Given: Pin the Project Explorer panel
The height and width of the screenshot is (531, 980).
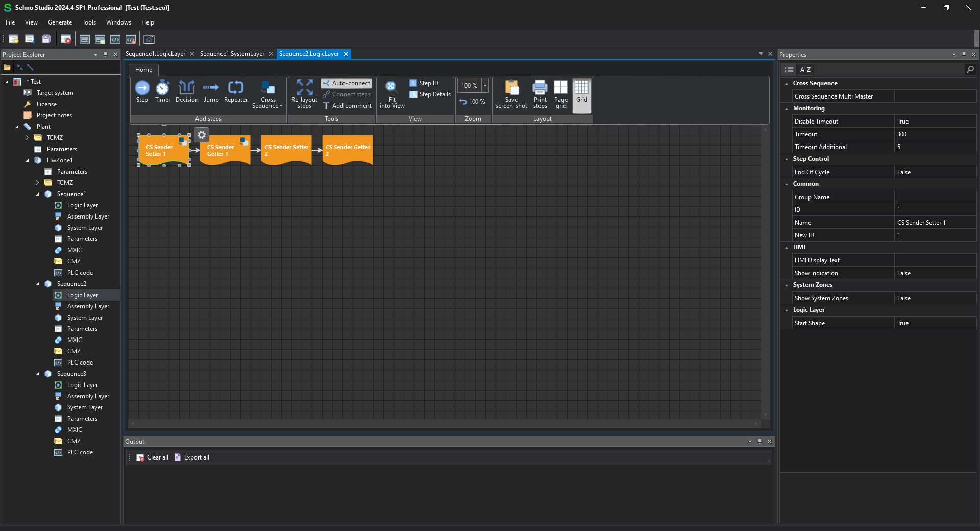Looking at the screenshot, I should coord(106,54).
